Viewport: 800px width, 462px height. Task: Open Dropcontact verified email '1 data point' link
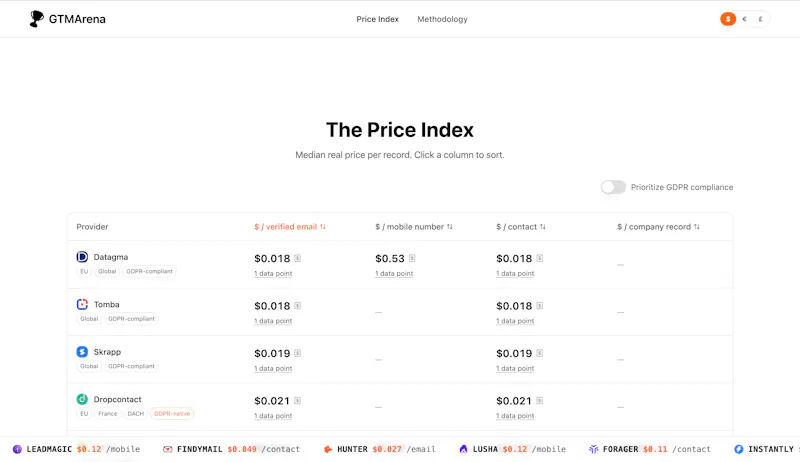[x=273, y=416]
